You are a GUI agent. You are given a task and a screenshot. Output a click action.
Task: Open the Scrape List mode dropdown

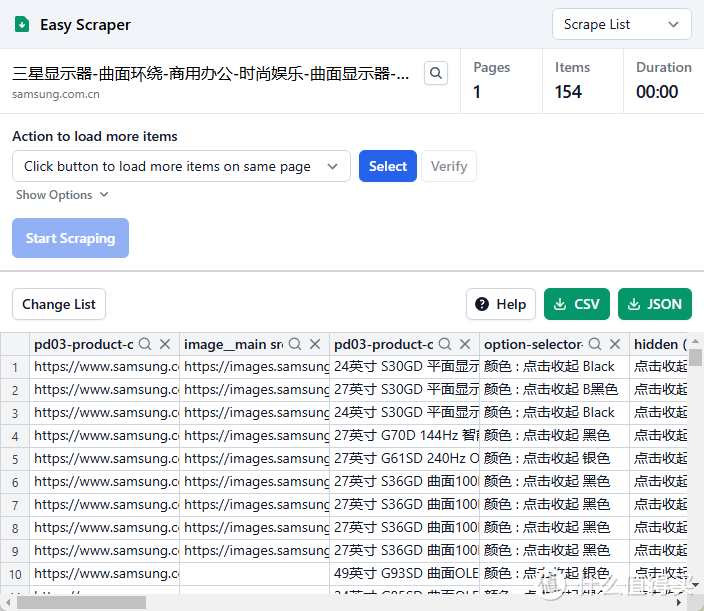click(x=621, y=24)
